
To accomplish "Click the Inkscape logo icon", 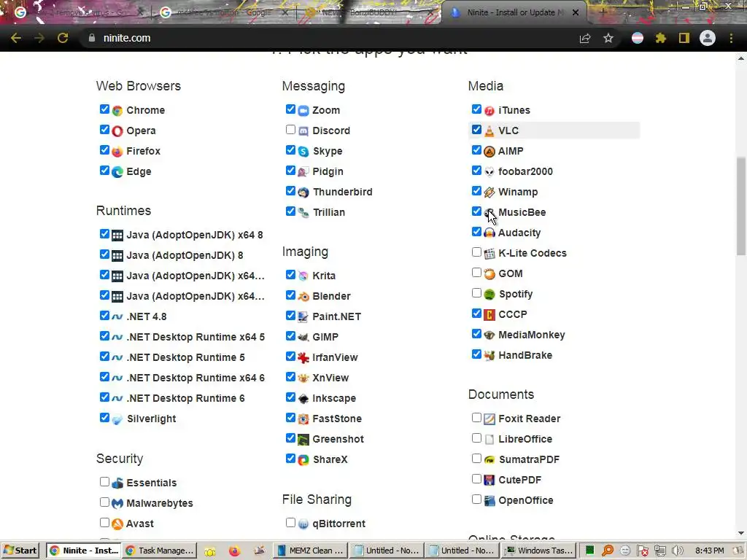I will [x=303, y=399].
